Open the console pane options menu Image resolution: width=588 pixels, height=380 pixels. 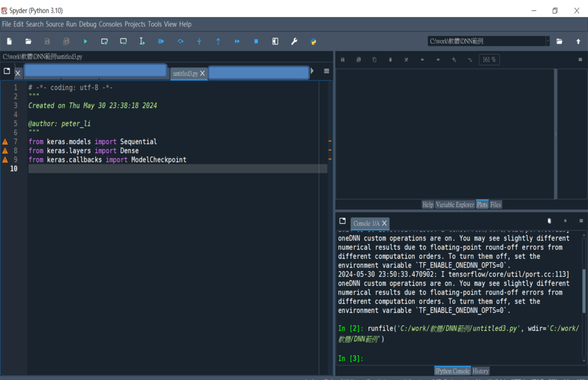pyautogui.click(x=581, y=221)
